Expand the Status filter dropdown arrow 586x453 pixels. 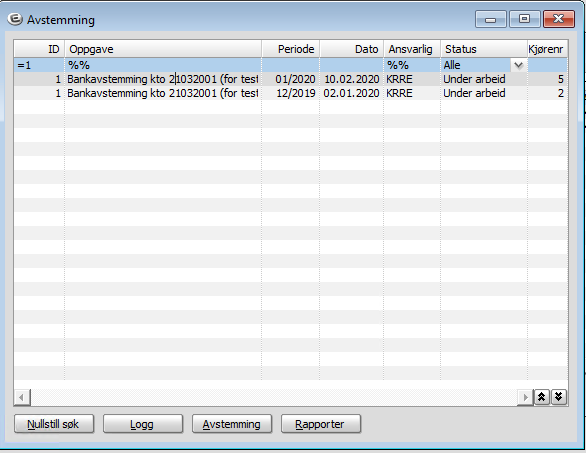coord(518,65)
